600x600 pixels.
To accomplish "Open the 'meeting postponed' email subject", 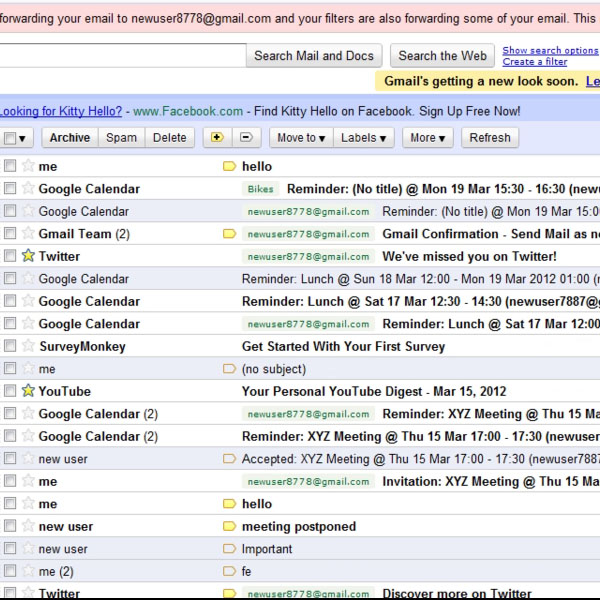I will point(299,526).
